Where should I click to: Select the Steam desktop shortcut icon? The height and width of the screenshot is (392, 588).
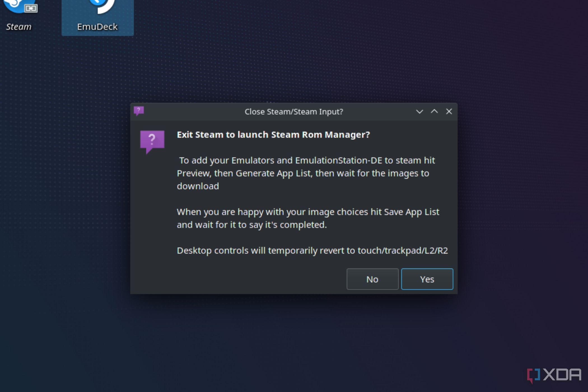click(19, 15)
